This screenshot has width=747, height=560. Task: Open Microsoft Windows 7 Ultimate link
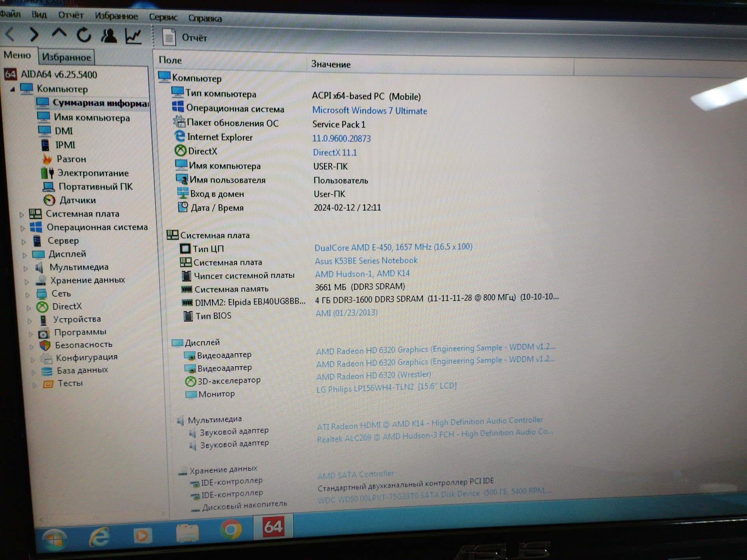(x=370, y=111)
